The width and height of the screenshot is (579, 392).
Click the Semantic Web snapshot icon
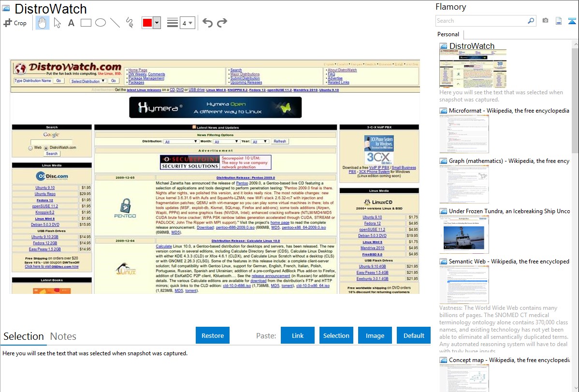(443, 261)
